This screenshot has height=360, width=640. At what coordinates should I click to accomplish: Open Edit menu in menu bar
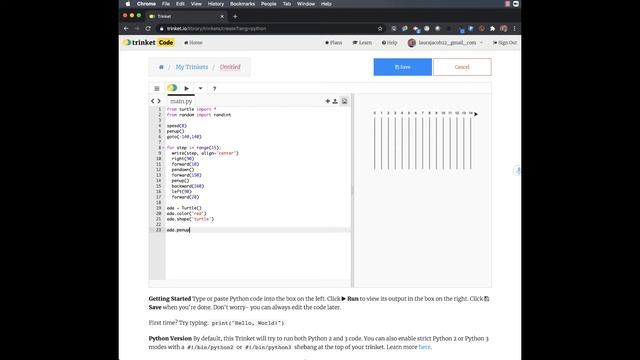(180, 4)
